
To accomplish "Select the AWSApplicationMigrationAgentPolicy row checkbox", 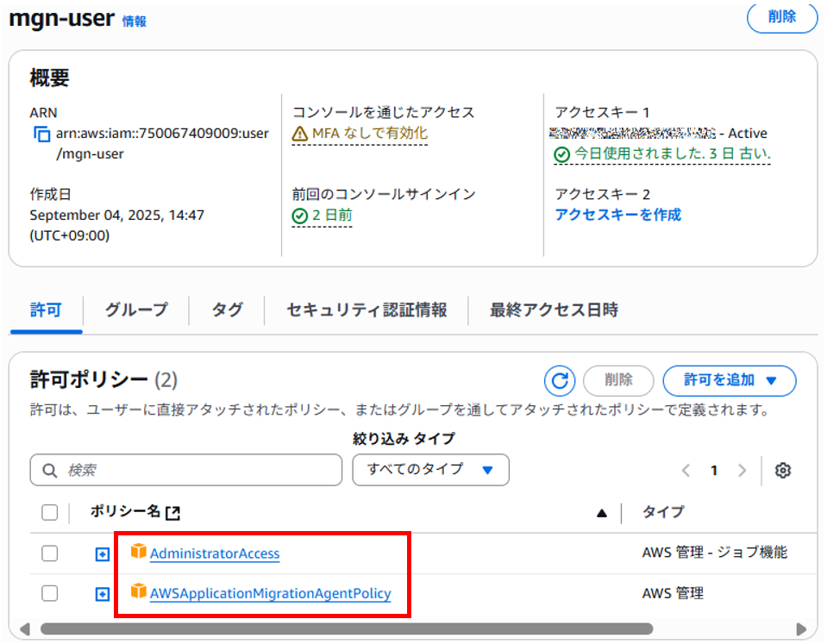I will pyautogui.click(x=49, y=593).
